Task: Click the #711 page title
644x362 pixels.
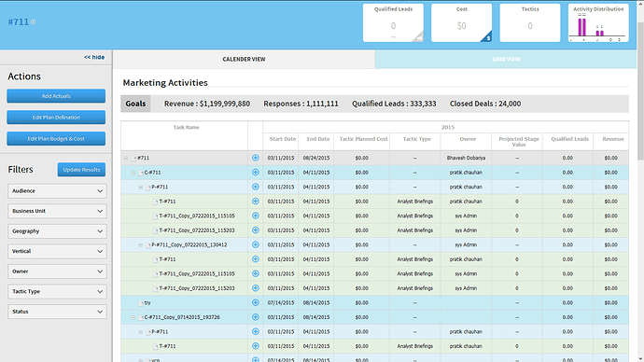Action: (18, 21)
